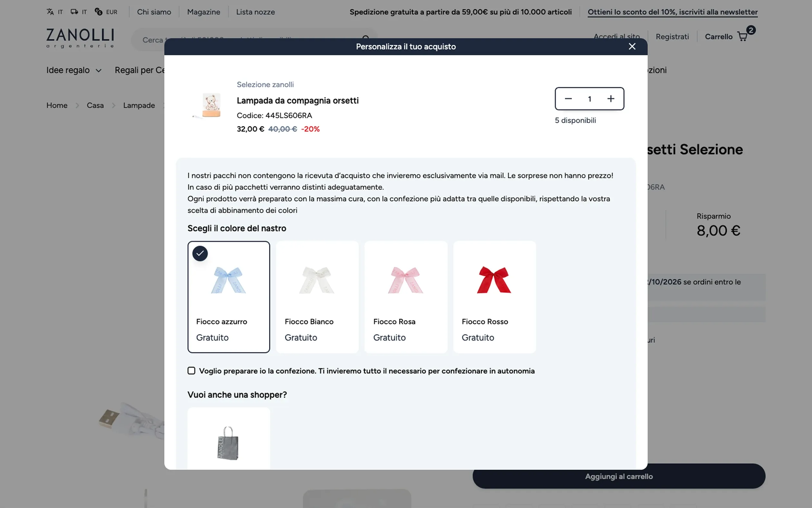Screen dimensions: 812x508
Task: Click the shipping country truck icon
Action: (x=74, y=12)
